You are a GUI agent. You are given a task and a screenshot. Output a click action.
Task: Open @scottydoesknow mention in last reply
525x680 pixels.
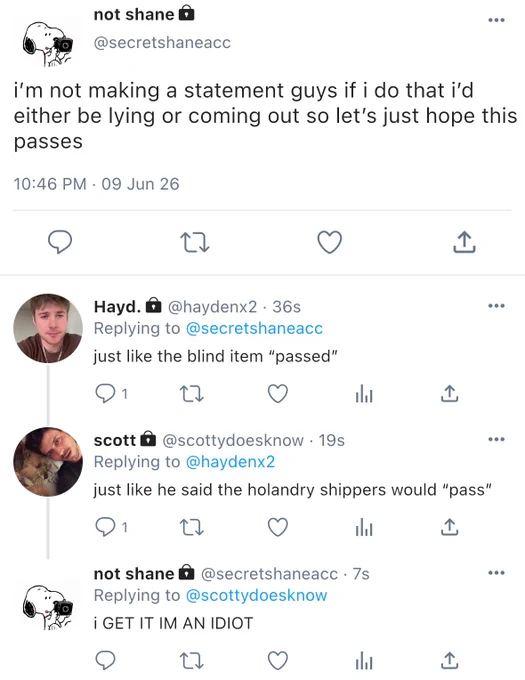[256, 595]
